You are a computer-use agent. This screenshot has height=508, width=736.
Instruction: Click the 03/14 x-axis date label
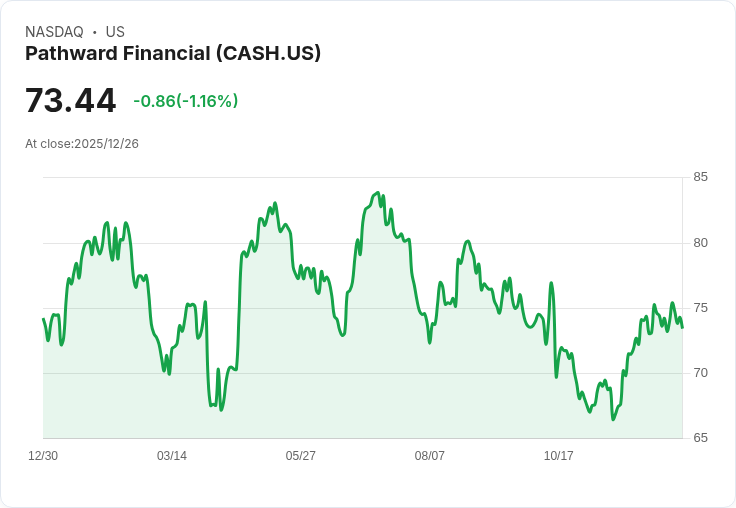pyautogui.click(x=172, y=455)
